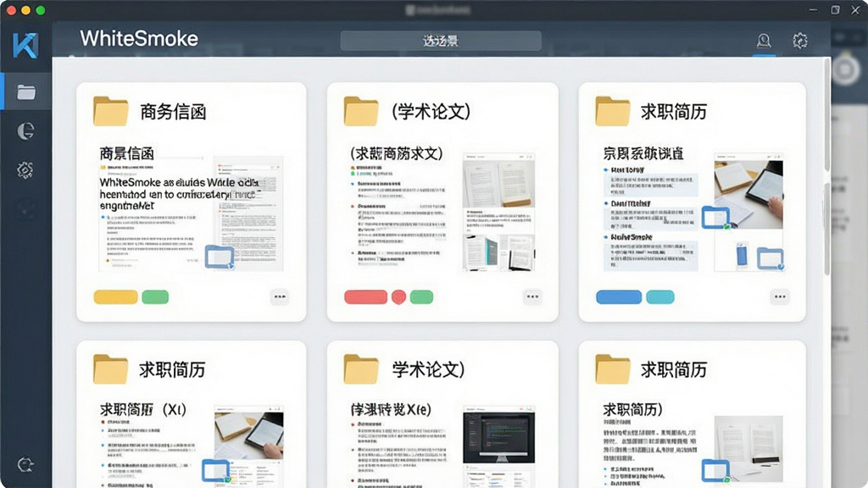Click blue window icon beside the phone icon
Viewport: 868px width, 488px height.
tap(771, 258)
